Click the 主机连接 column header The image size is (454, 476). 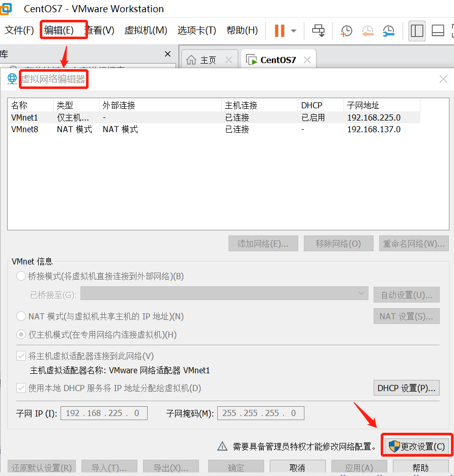click(x=260, y=105)
